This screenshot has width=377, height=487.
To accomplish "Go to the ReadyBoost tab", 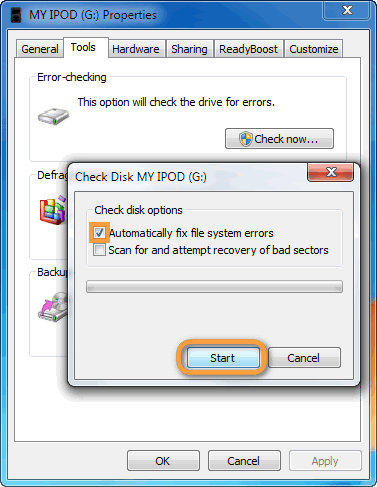I will point(248,49).
